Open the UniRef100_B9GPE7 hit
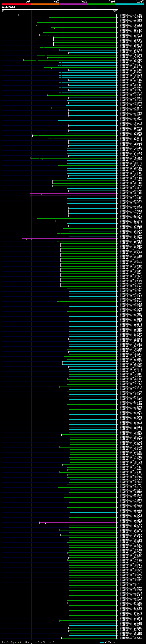Viewport: 146px width, 644px height. point(131,30)
